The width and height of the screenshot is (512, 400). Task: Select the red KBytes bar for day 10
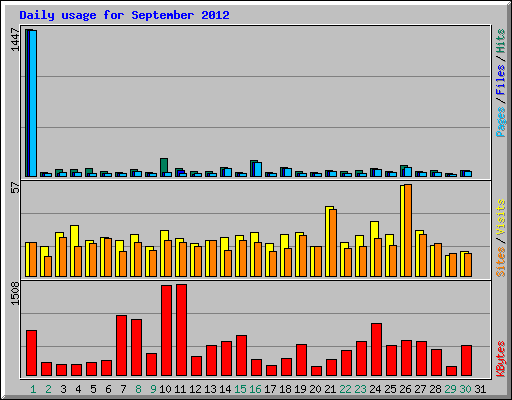coord(166,330)
